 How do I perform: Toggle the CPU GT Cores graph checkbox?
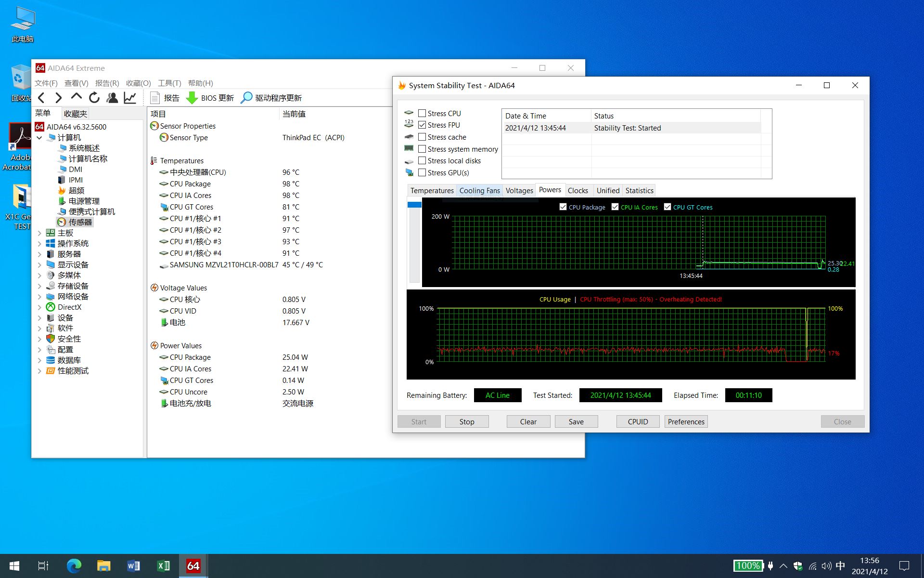tap(667, 207)
